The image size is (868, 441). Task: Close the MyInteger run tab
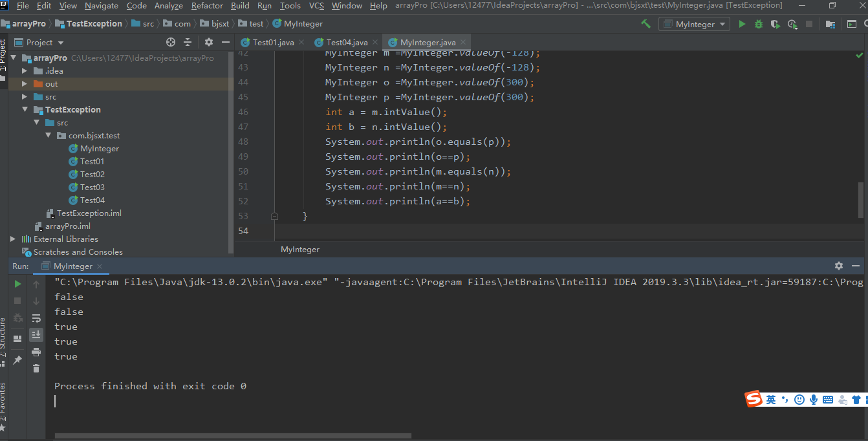pos(99,266)
